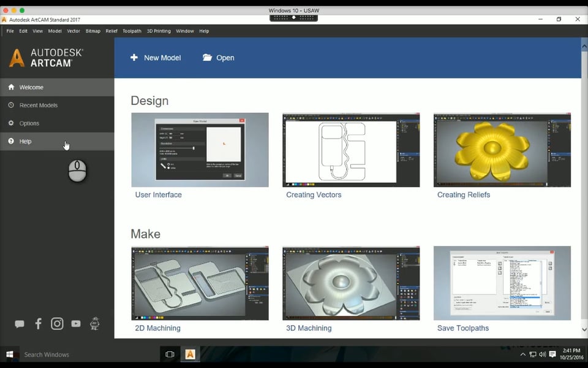The width and height of the screenshot is (588, 368).
Task: Click the yellow flower Creating Reliefs thumbnail
Action: 502,150
